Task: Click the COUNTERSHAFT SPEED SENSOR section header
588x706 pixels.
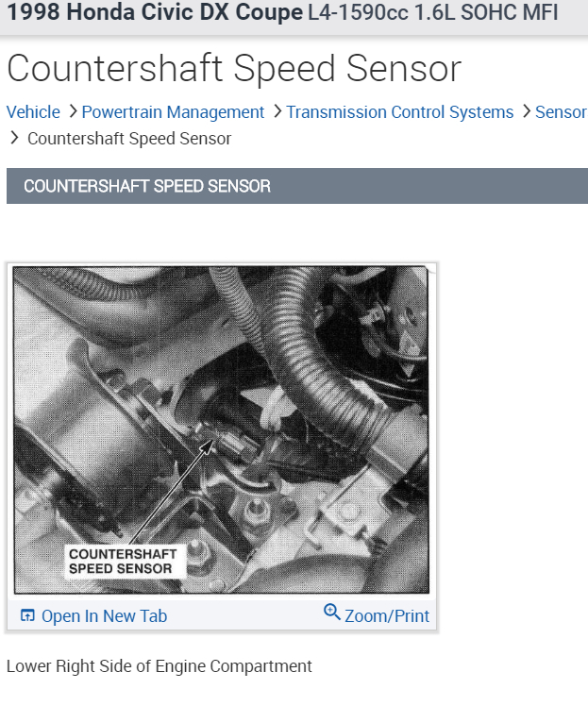Action: click(x=297, y=186)
